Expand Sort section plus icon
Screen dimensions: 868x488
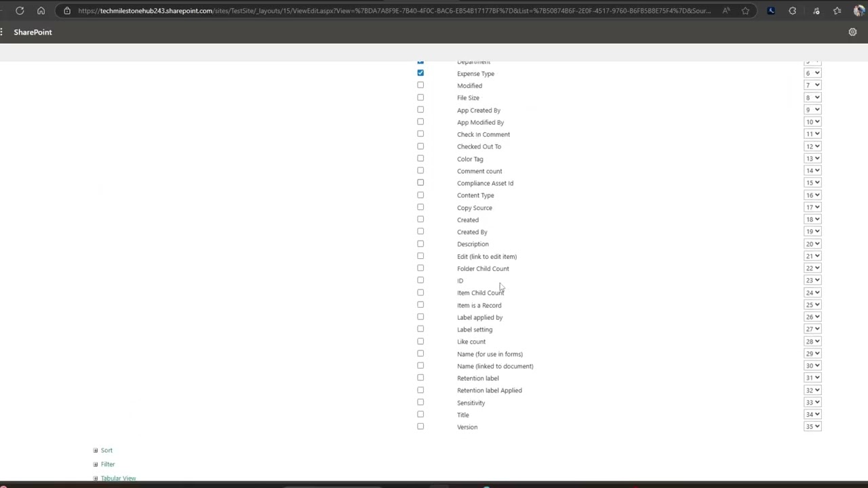[x=96, y=450]
